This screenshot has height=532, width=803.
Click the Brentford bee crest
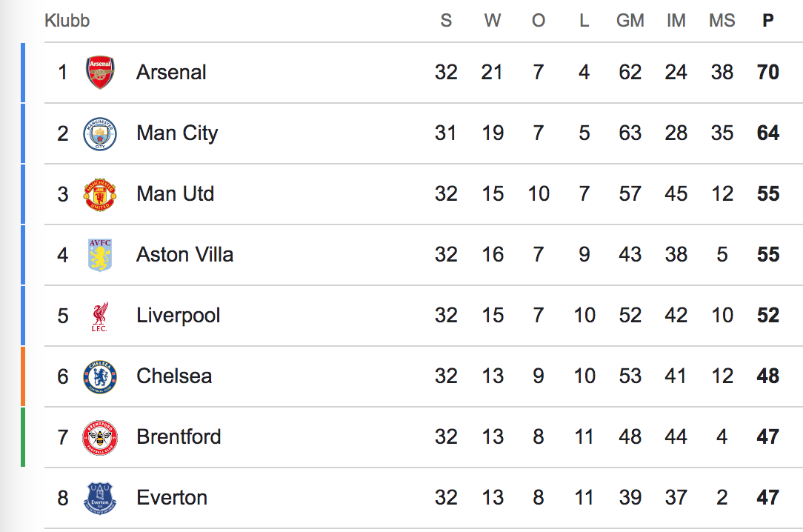click(x=100, y=437)
